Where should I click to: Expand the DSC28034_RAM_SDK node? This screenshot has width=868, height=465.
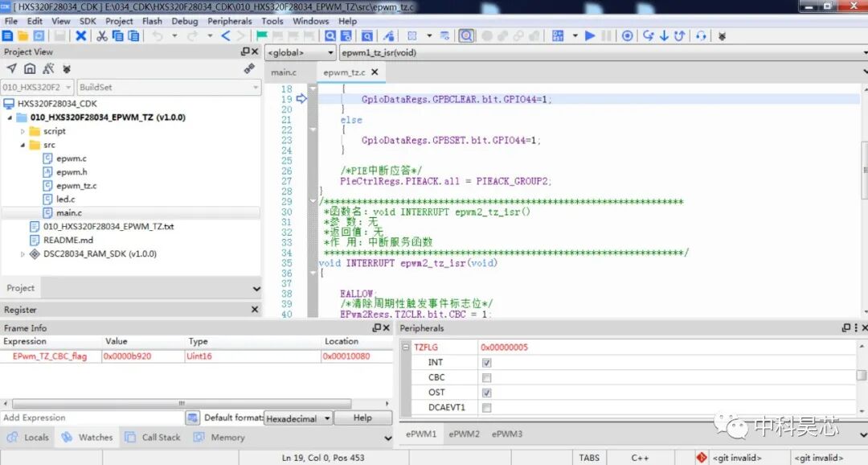[x=23, y=254]
